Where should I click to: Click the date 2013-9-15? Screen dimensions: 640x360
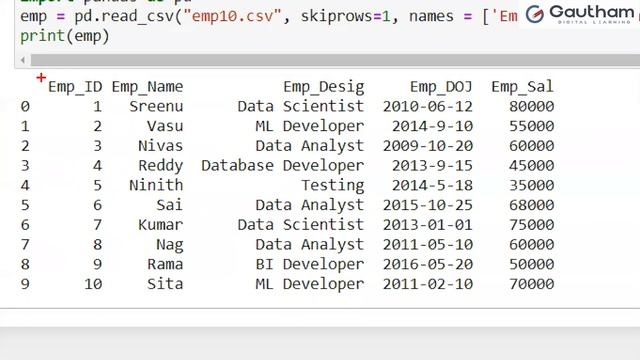coord(432,165)
